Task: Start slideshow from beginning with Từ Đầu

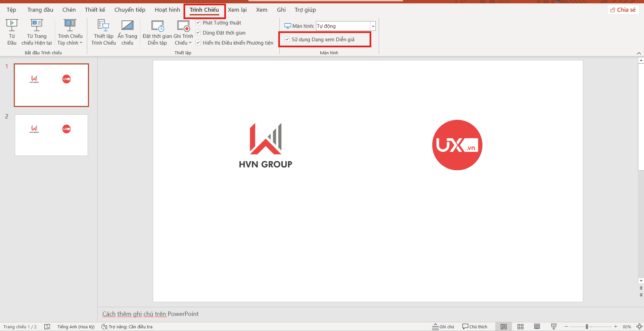Action: [x=11, y=32]
